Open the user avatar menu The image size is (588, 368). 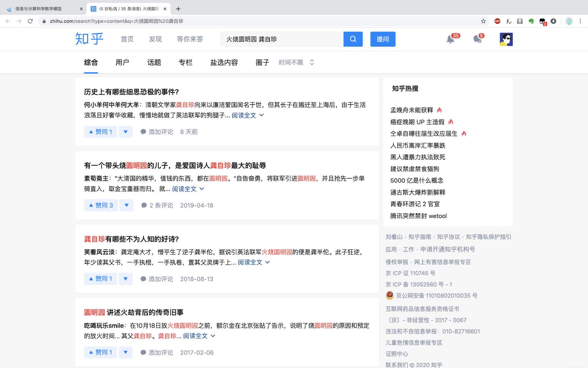(x=506, y=39)
